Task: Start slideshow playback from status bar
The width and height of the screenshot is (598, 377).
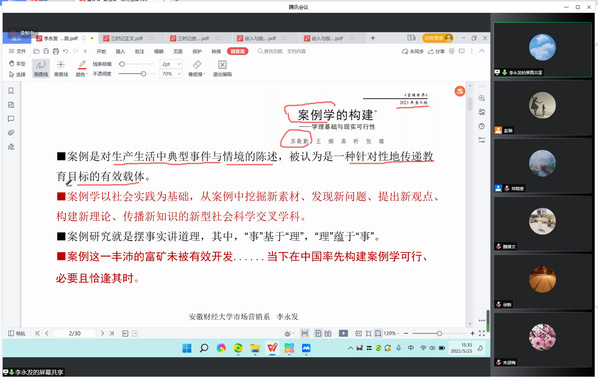Action: click(343, 333)
